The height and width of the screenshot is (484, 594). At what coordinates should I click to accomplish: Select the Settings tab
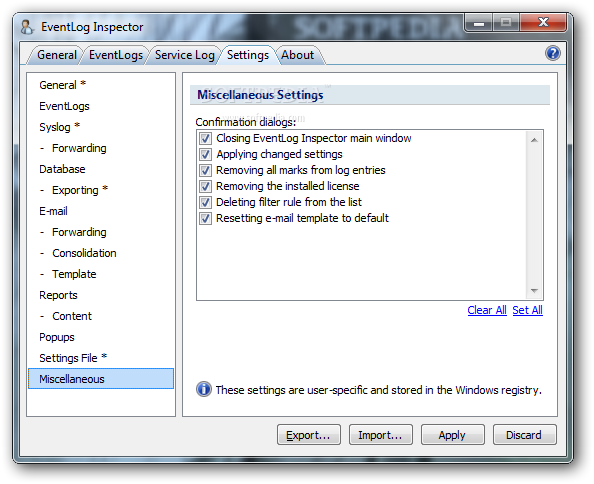pos(248,55)
